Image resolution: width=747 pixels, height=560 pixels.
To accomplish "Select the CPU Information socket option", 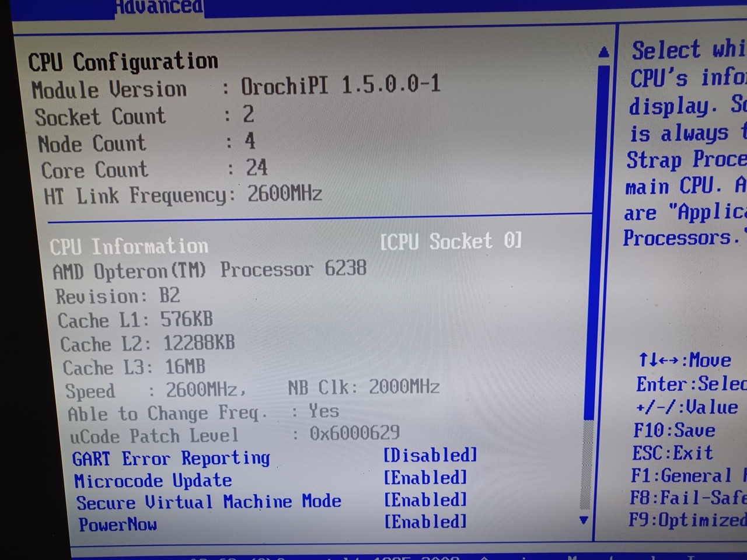I will [285, 244].
